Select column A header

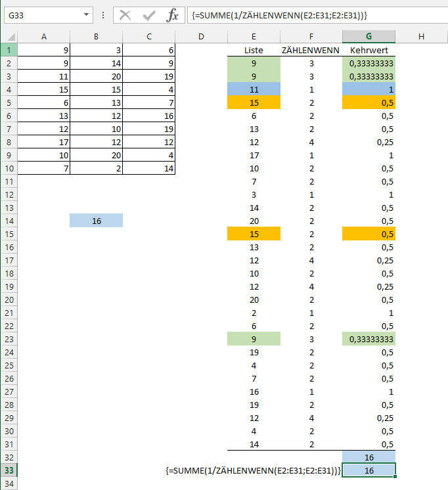tap(43, 36)
